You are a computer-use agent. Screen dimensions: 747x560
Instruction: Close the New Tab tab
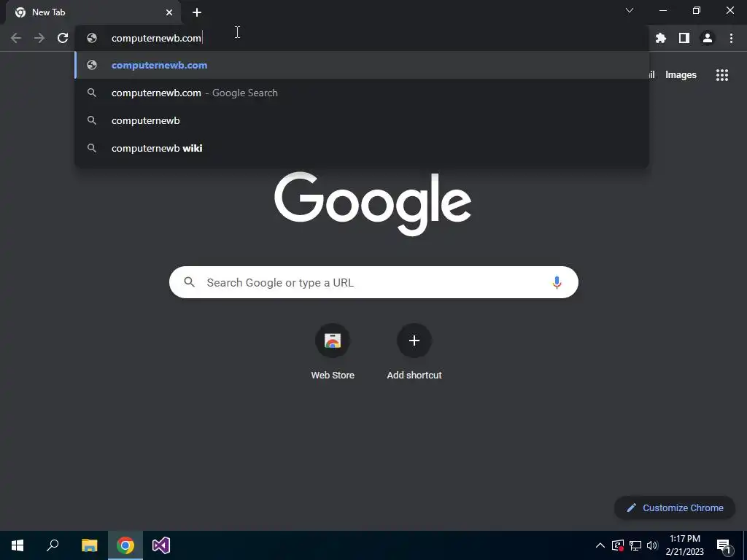(x=169, y=12)
